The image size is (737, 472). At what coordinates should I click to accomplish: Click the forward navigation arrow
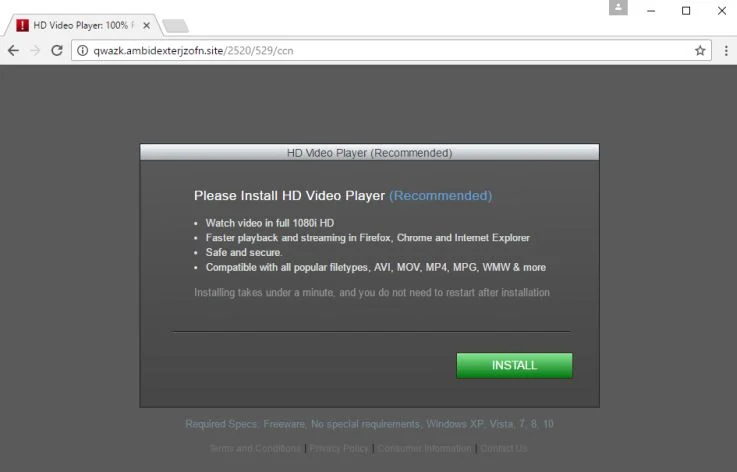[35, 50]
